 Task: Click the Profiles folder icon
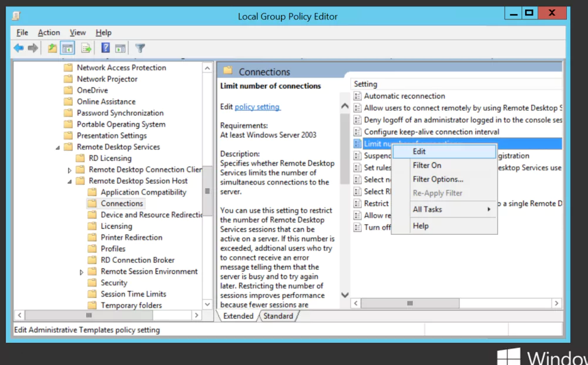tap(92, 248)
